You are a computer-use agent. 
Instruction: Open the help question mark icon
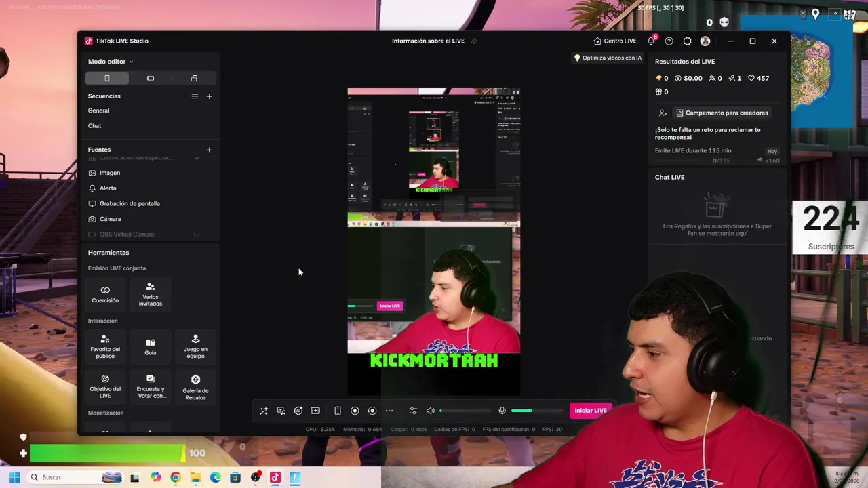pyautogui.click(x=669, y=41)
